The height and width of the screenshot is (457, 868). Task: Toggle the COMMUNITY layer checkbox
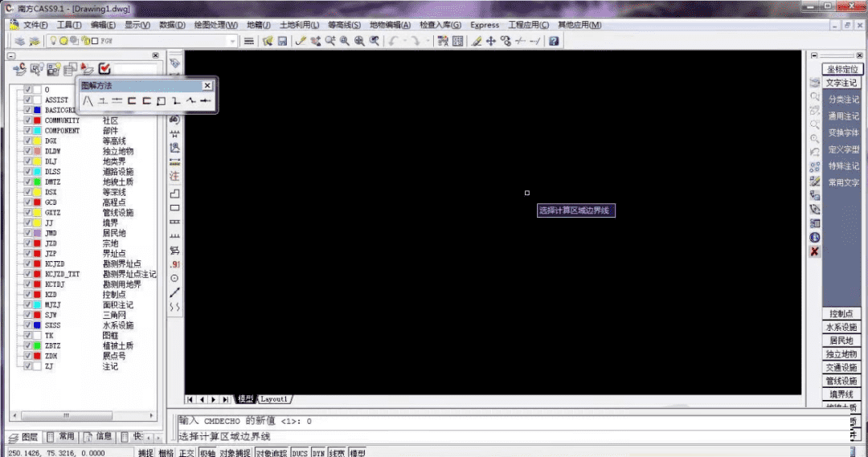pyautogui.click(x=27, y=120)
